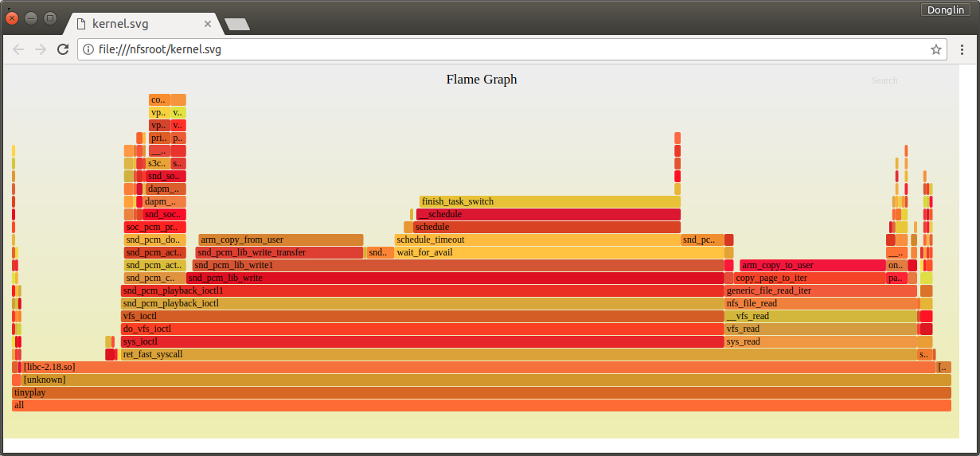Click the browser forward arrow

pyautogui.click(x=40, y=49)
